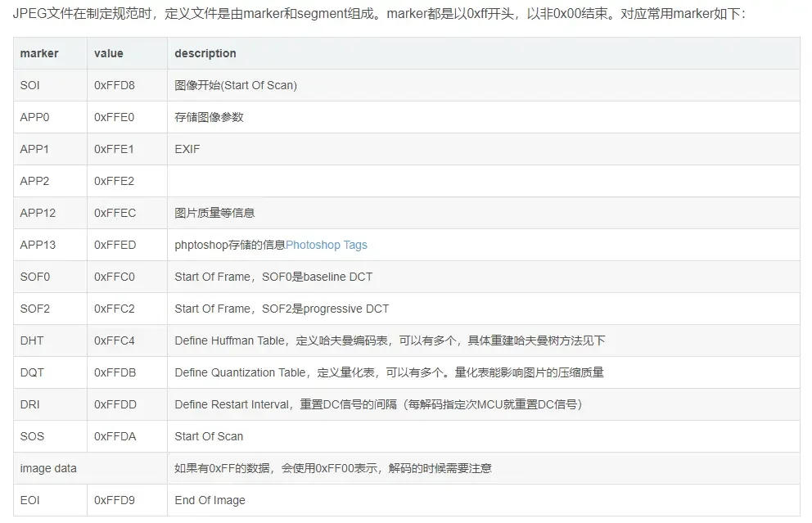812x523 pixels.
Task: Click the 0xFFE1 value cell
Action: (128, 149)
